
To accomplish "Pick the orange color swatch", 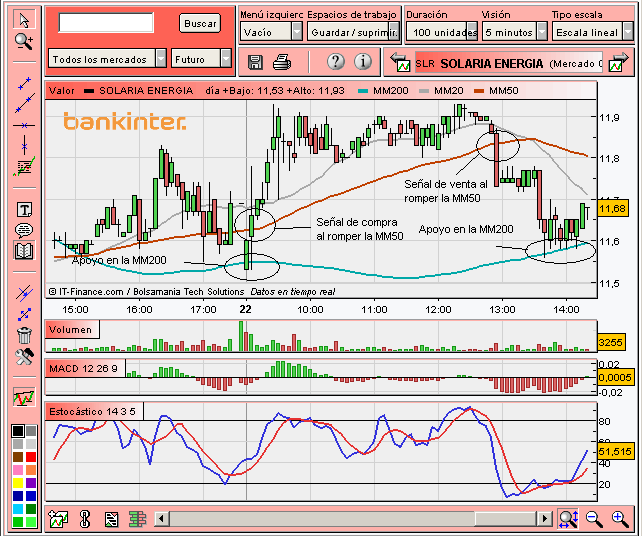I will 31,470.
